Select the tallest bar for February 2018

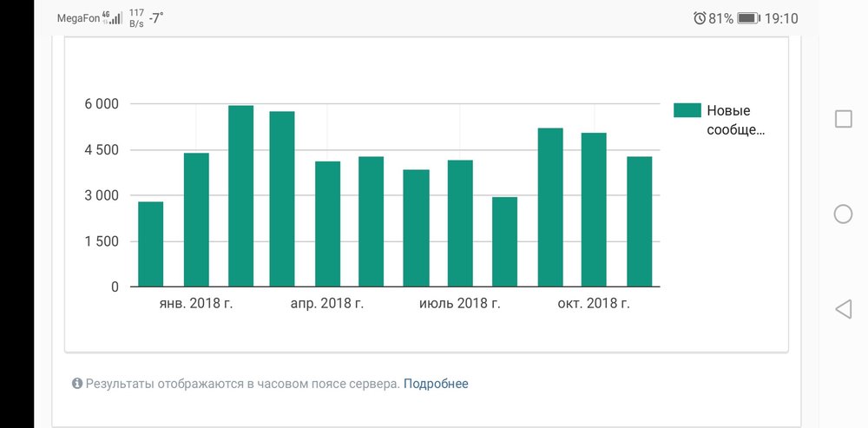click(x=240, y=196)
